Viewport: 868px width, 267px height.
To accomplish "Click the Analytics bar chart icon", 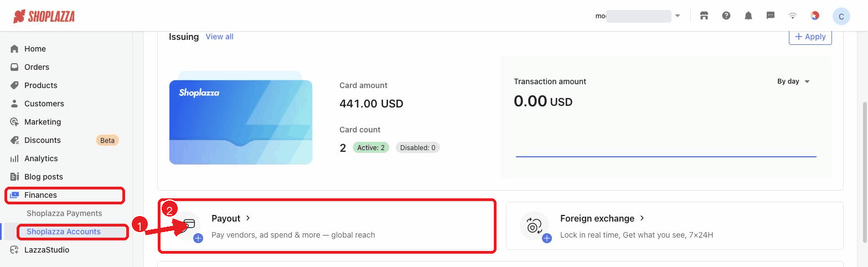I will point(14,158).
